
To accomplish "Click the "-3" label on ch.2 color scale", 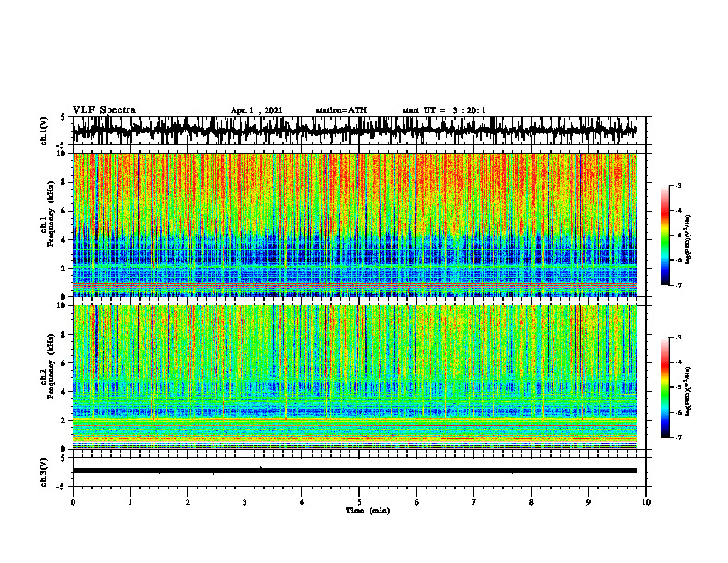I will pyautogui.click(x=678, y=338).
